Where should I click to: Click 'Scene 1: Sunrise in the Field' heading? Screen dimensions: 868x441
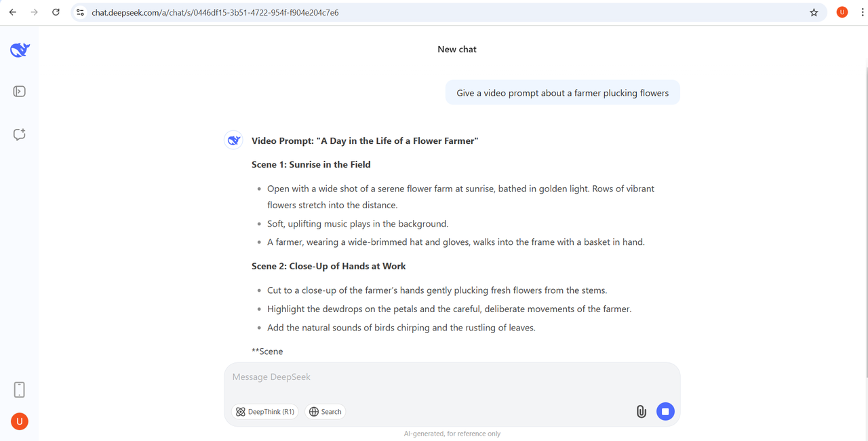coord(311,165)
